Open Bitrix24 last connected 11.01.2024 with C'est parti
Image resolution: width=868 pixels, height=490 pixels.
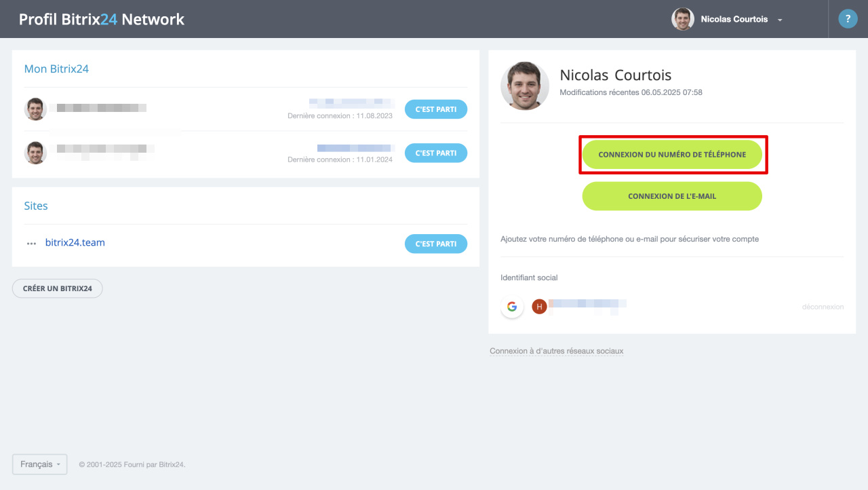[x=436, y=153]
